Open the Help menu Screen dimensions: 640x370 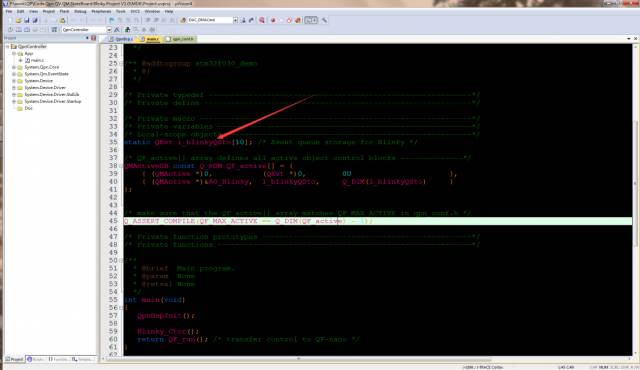169,11
